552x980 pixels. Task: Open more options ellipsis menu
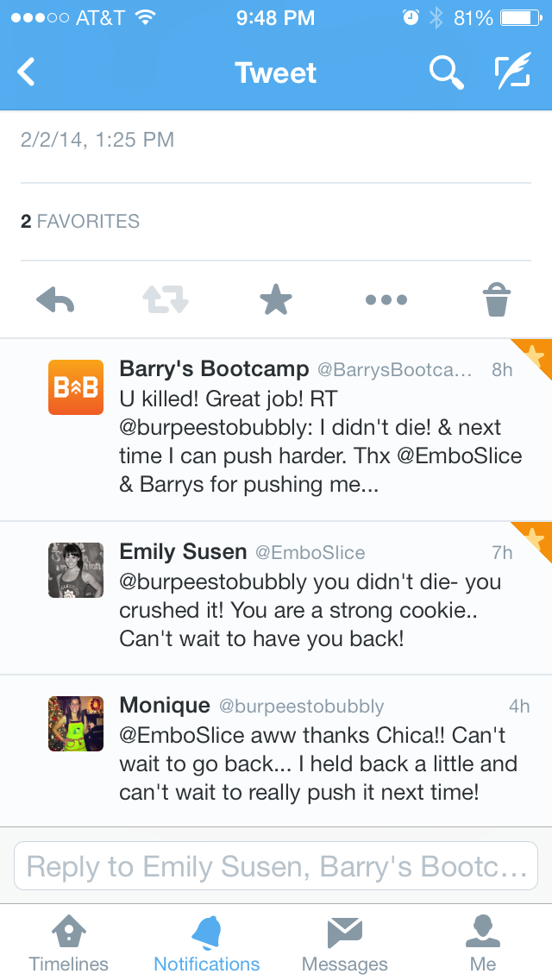[x=386, y=300]
